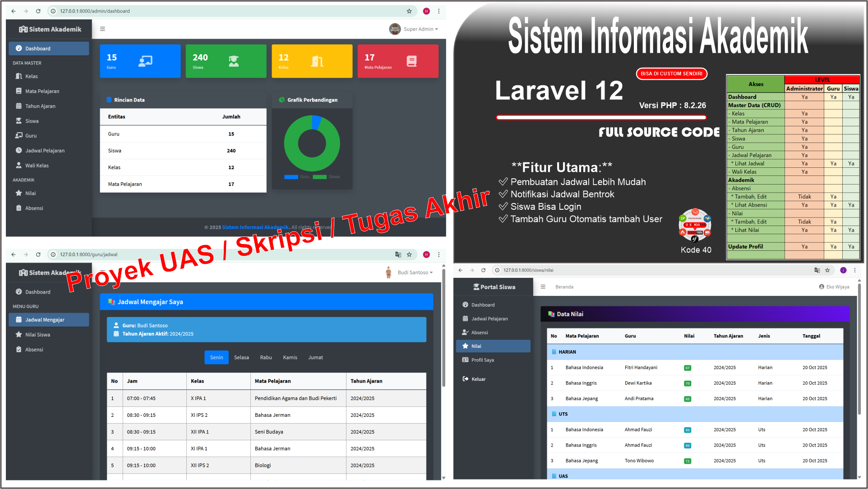
Task: Click the Portal Siswa logo title
Action: pyautogui.click(x=494, y=287)
